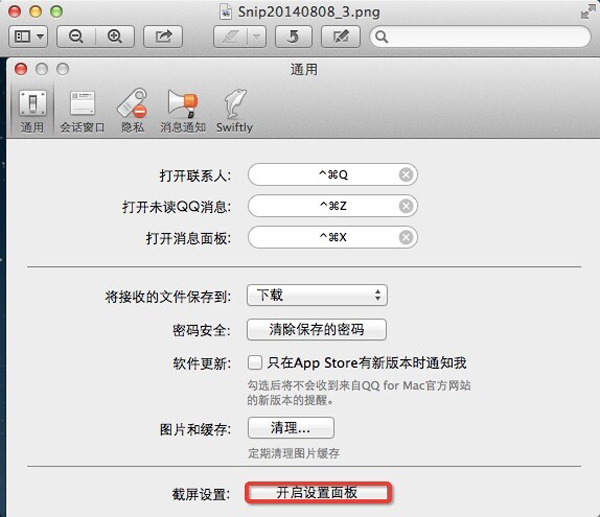This screenshot has width=600, height=517.
Task: Click the 将接收的文件保存到 label
Action: coord(168,297)
